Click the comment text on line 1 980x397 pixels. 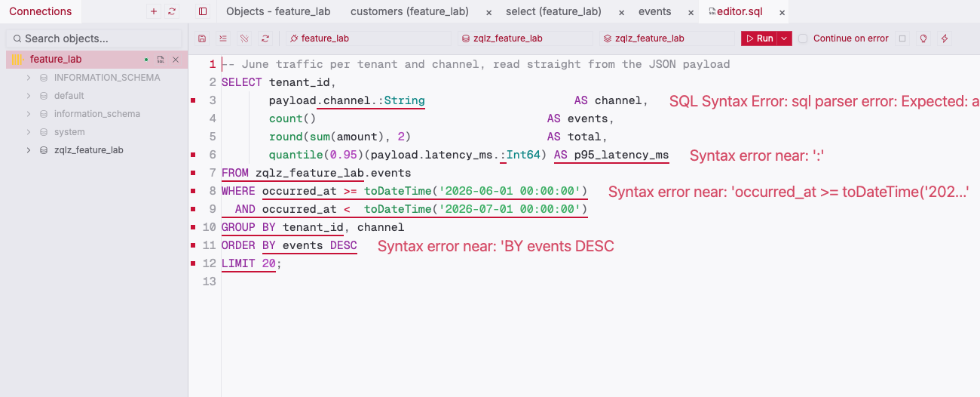(476, 64)
